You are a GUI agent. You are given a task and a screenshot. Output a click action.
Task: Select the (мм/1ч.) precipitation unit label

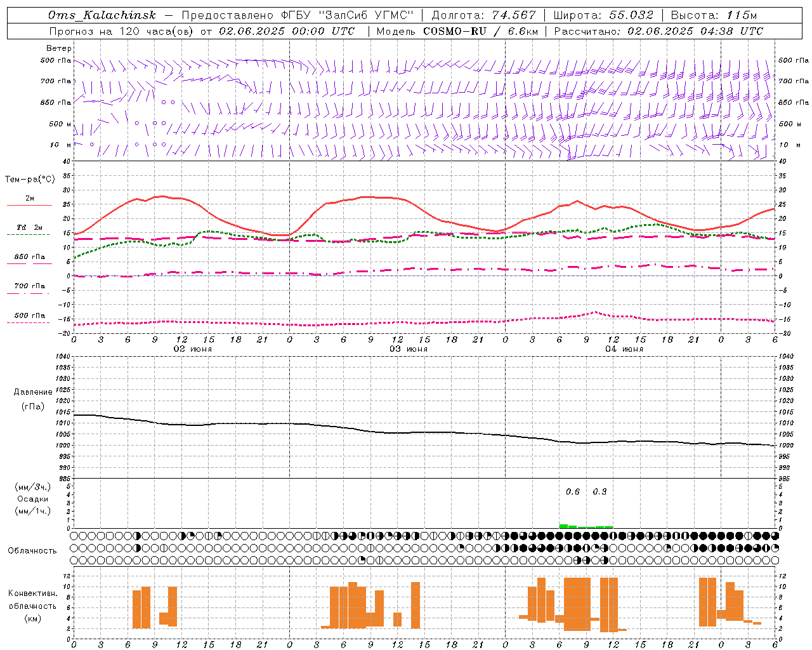tap(32, 511)
